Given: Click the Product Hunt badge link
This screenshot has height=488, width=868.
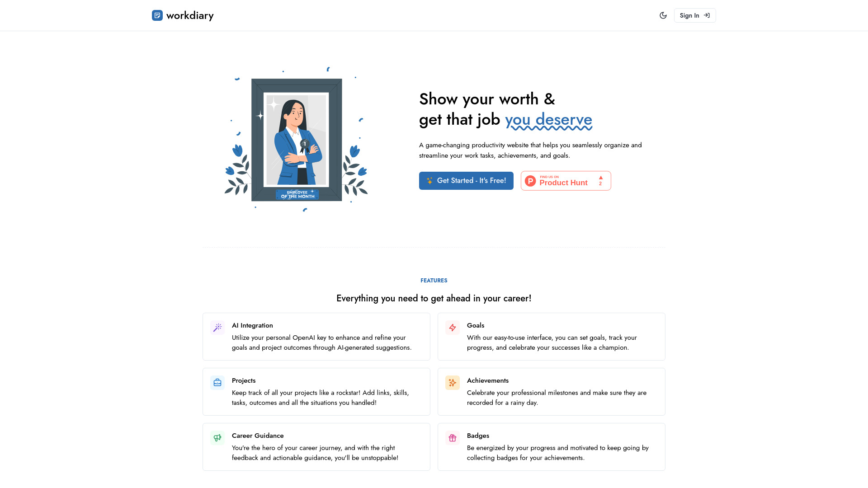Looking at the screenshot, I should 566,181.
